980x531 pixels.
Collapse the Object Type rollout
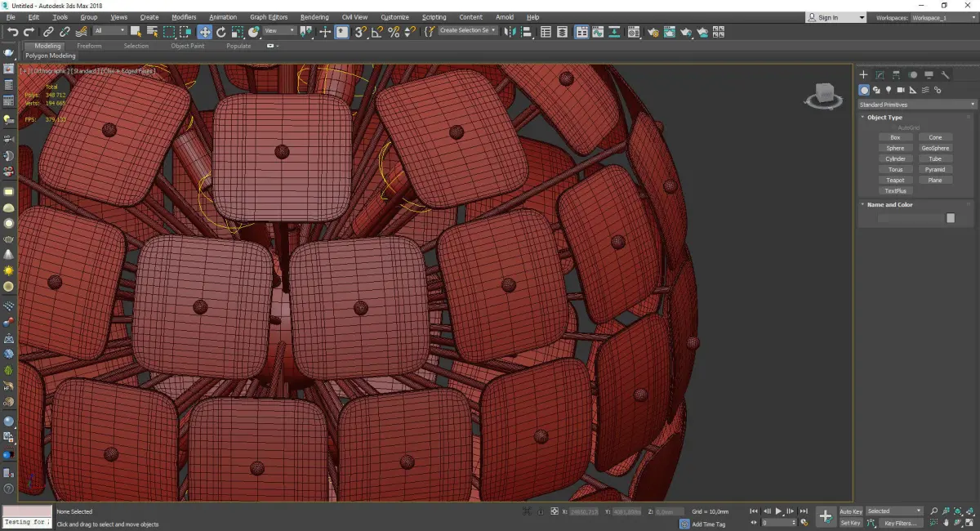point(884,118)
